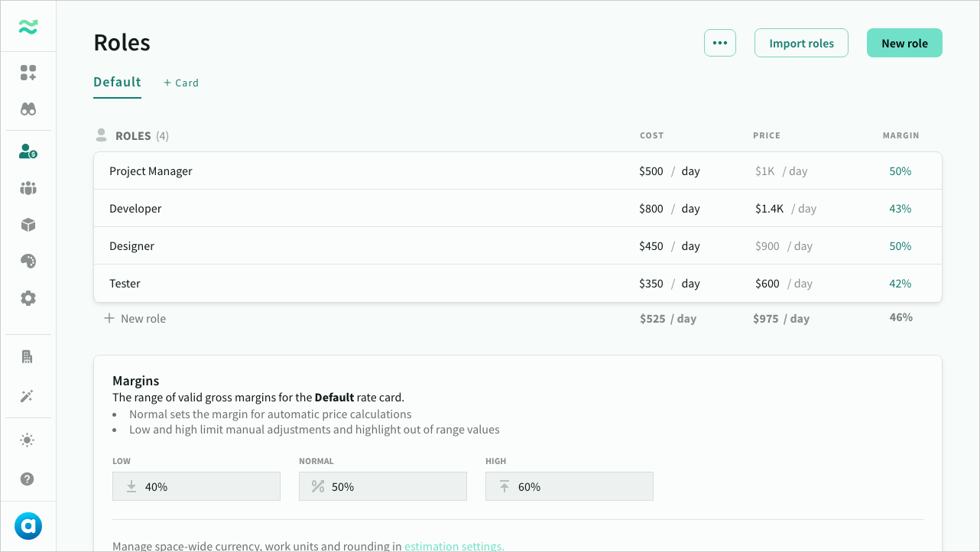
Task: Click the avatar logo at sidebar bottom
Action: [x=28, y=525]
